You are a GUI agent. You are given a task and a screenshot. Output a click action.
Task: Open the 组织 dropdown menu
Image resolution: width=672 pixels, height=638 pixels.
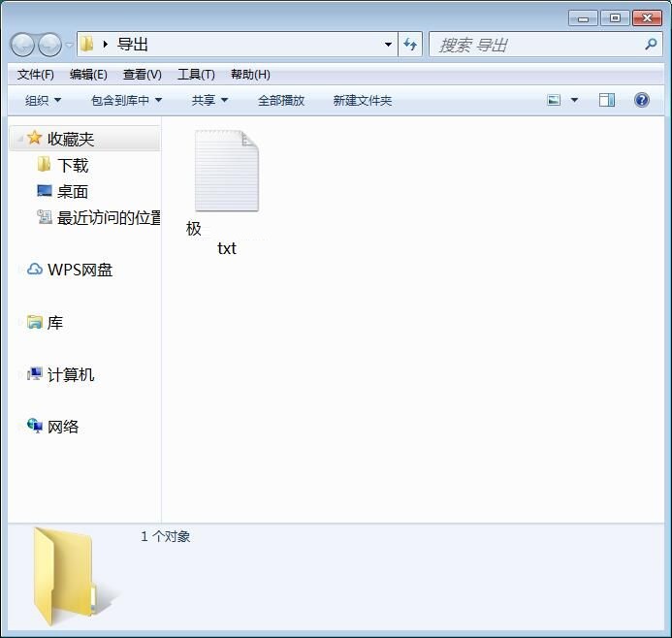point(43,100)
